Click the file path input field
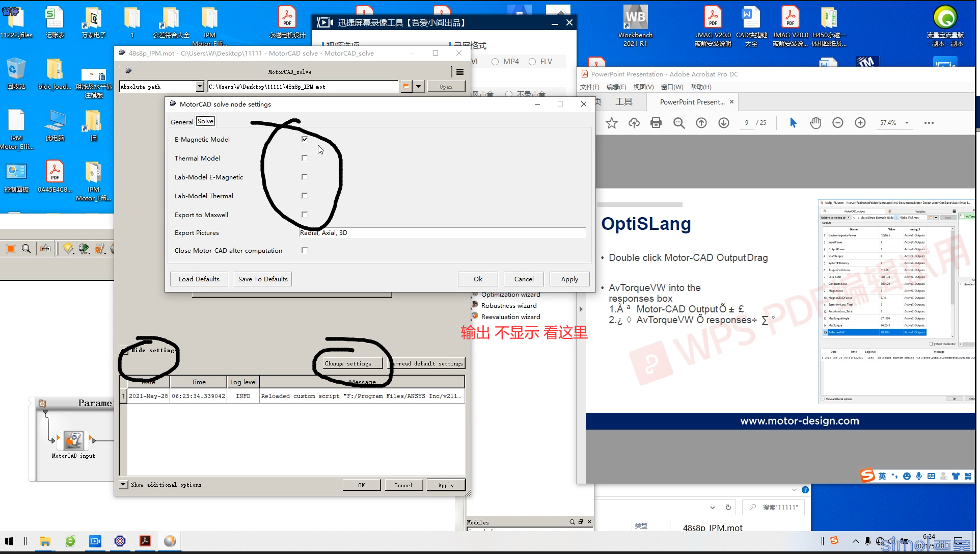The height and width of the screenshot is (554, 980). pos(303,86)
